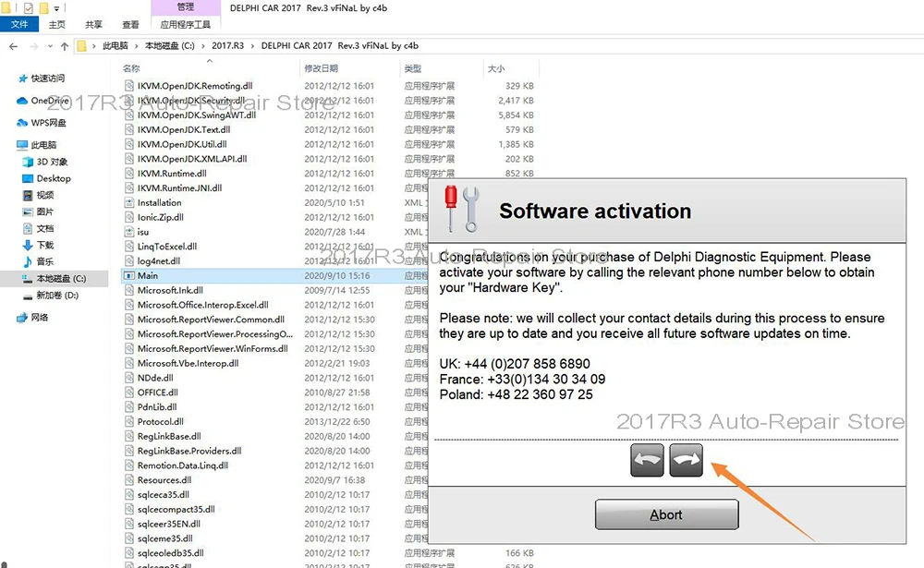Click properties checkmark icon in title bar

tap(28, 8)
